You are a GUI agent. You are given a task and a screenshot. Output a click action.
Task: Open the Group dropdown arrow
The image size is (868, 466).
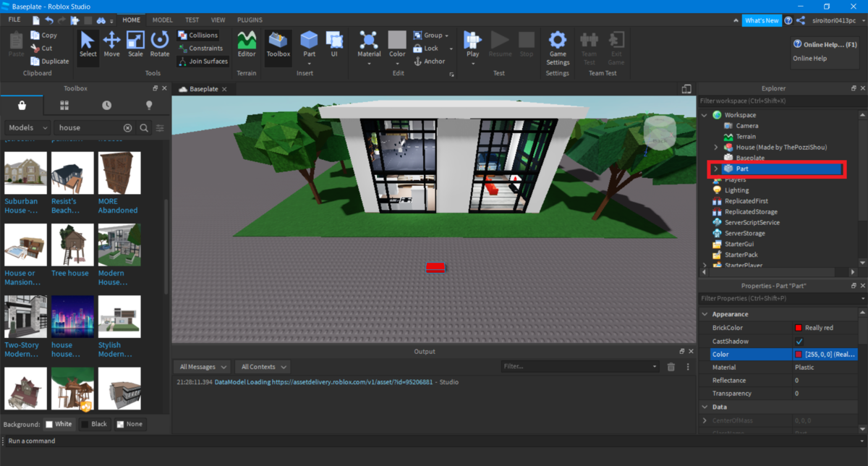(448, 35)
